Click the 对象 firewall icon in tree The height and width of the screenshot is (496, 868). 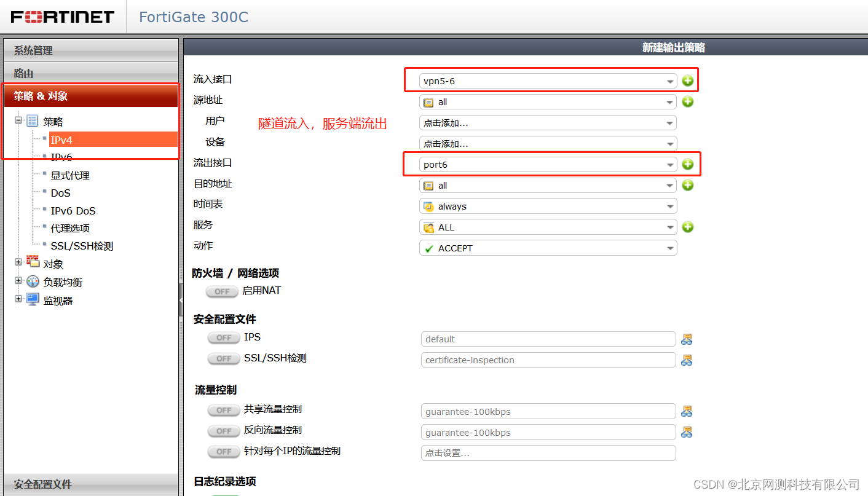coord(33,262)
